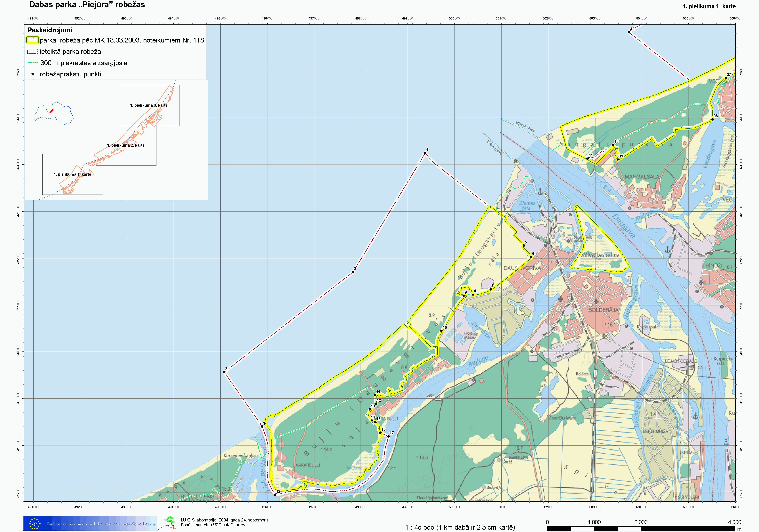Click the '1. pielikuma 1. karte' header text

pyautogui.click(x=709, y=6)
